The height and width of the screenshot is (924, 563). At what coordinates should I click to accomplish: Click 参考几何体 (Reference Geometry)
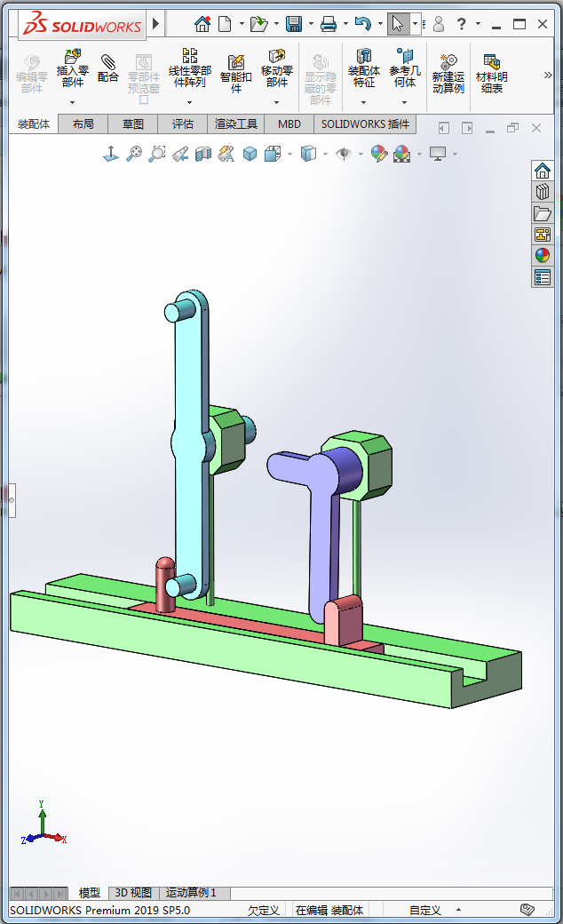pos(405,68)
